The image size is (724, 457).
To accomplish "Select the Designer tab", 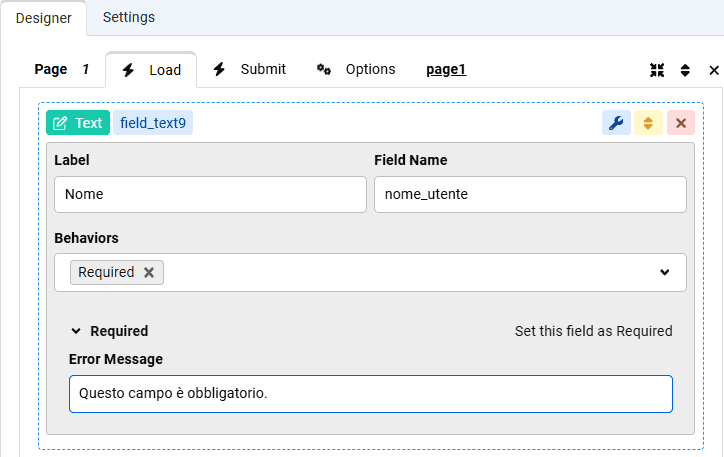I will point(43,17).
